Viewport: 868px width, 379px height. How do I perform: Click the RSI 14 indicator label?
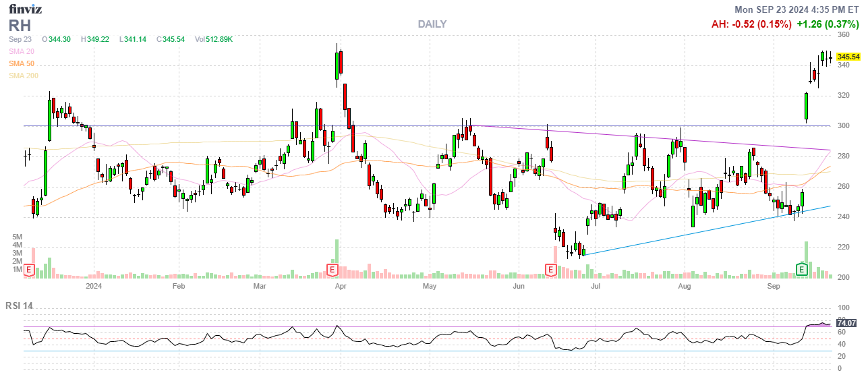pos(19,306)
